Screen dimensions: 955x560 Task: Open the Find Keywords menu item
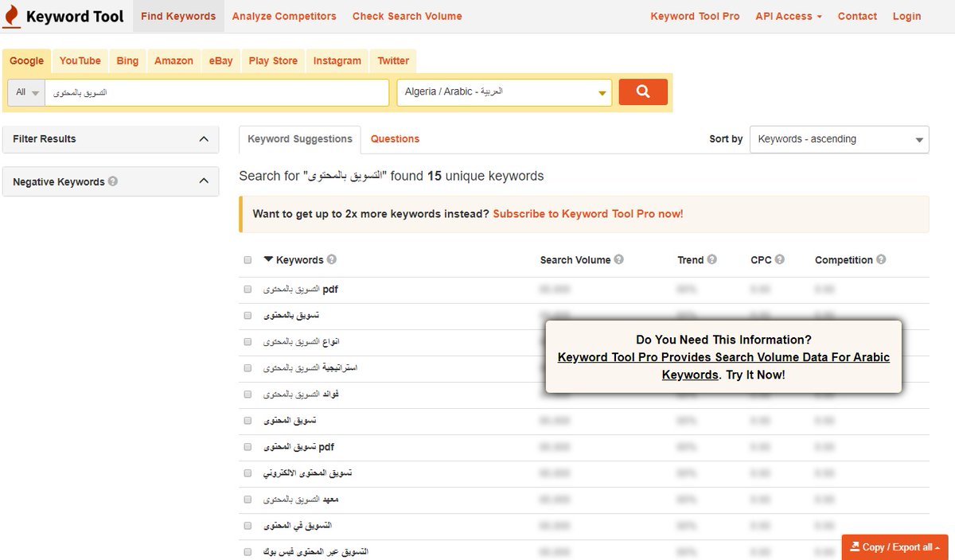coord(178,16)
